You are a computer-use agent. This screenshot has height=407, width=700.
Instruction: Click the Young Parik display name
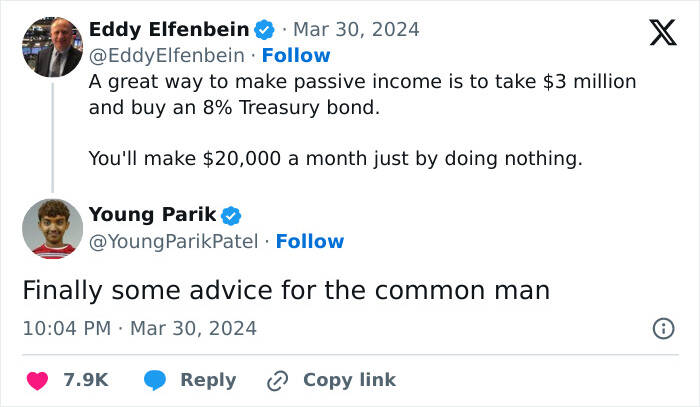click(x=152, y=214)
